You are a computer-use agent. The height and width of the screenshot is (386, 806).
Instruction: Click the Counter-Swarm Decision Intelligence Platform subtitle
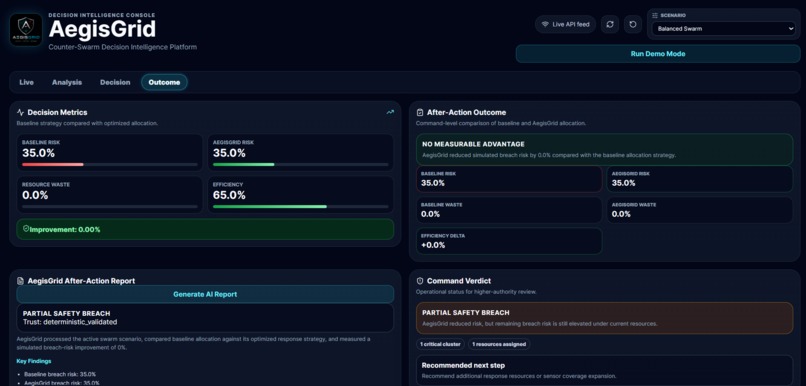123,47
